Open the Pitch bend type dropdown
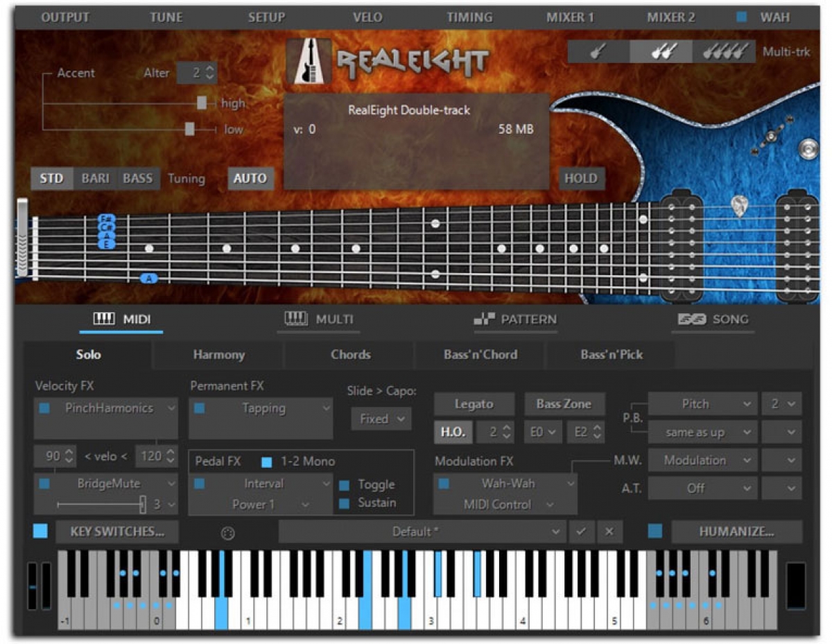 click(702, 404)
